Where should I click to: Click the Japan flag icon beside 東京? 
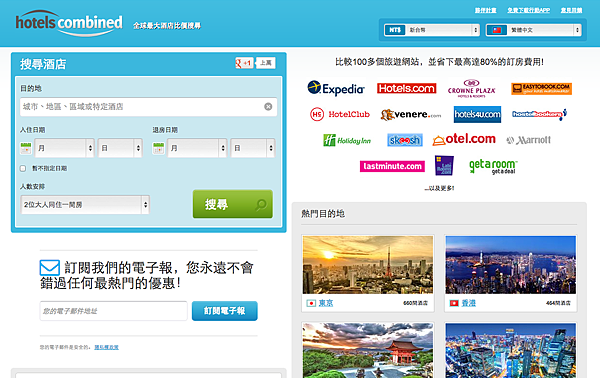point(311,303)
